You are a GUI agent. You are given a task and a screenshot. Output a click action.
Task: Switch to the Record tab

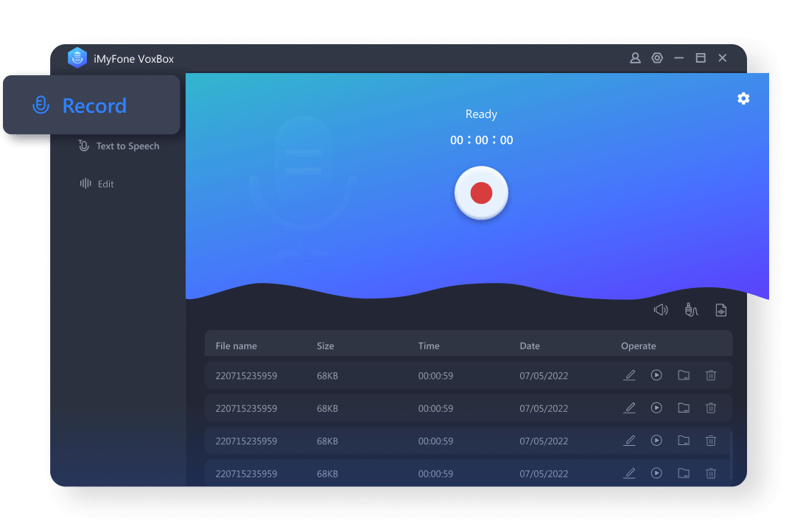(x=92, y=105)
